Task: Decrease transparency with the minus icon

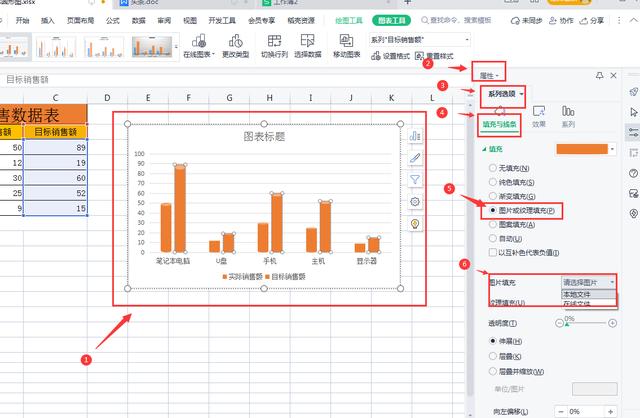Action: coord(559,323)
